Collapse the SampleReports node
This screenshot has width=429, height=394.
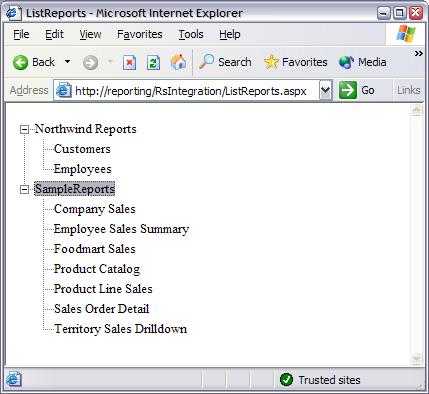pos(24,189)
